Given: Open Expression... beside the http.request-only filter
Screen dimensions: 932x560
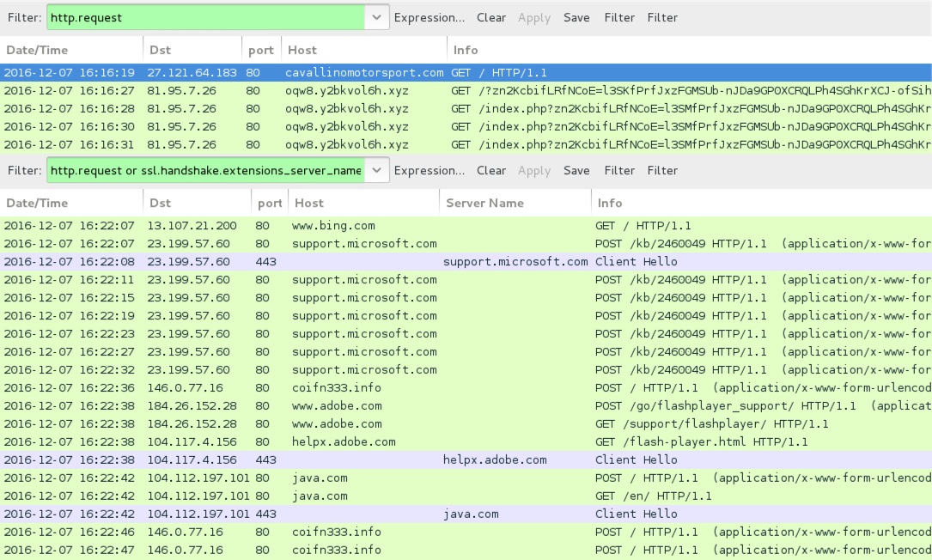Looking at the screenshot, I should pyautogui.click(x=429, y=18).
